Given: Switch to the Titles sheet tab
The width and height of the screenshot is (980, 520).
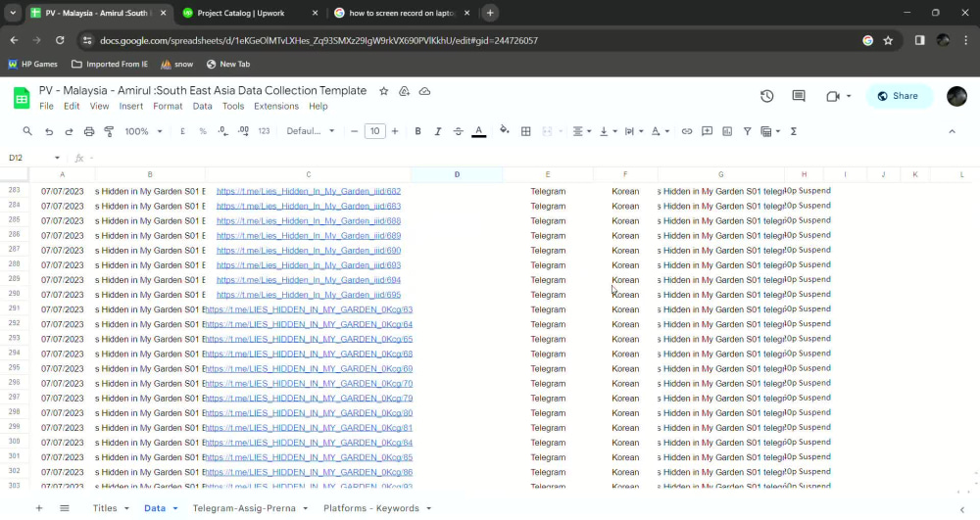Looking at the screenshot, I should tap(105, 508).
